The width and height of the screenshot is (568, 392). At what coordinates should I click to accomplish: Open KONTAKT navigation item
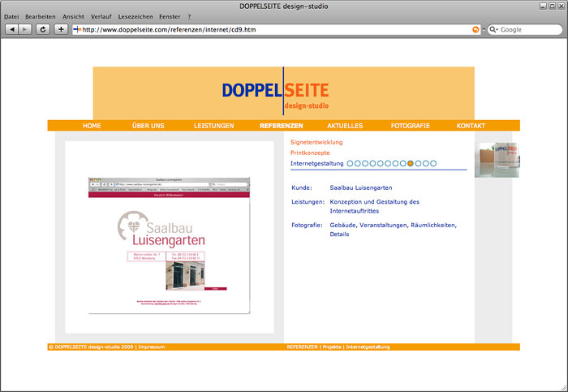pos(471,126)
